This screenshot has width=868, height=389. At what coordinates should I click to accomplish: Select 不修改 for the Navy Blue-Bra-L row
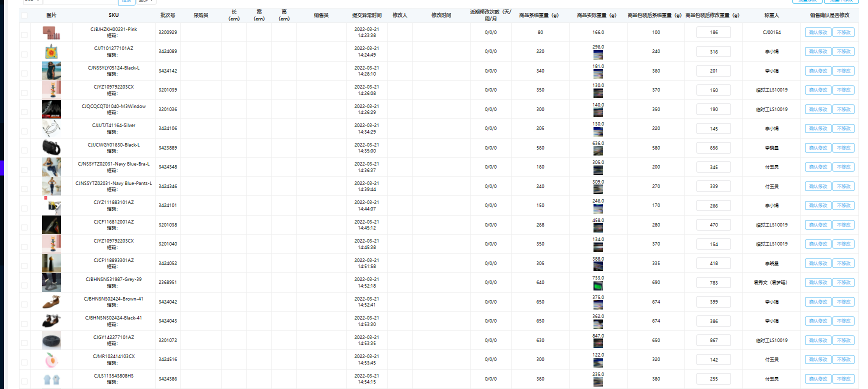(843, 167)
